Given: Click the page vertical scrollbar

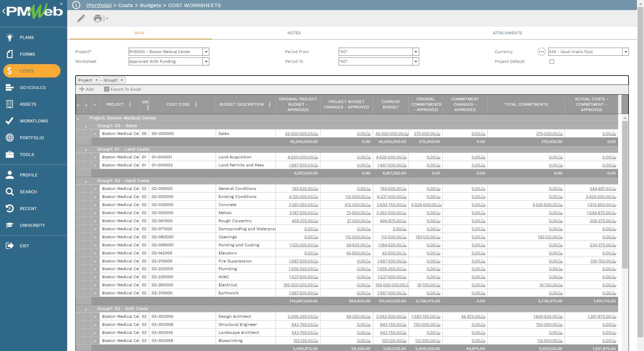Looking at the screenshot, I should click(x=641, y=173).
